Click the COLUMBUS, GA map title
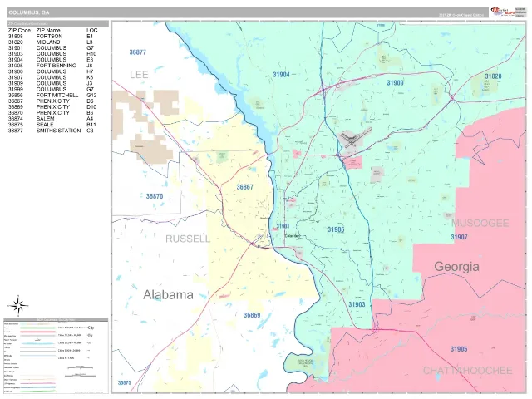The width and height of the screenshot is (532, 399). click(29, 12)
